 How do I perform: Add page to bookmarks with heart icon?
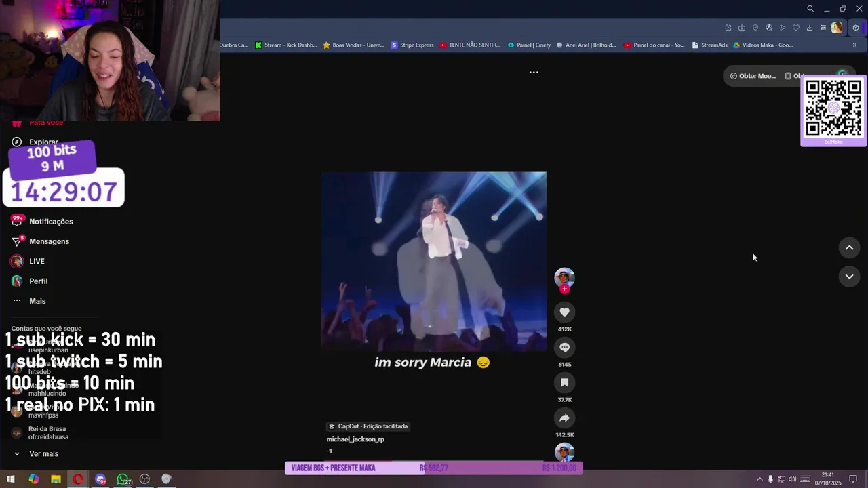pos(796,28)
